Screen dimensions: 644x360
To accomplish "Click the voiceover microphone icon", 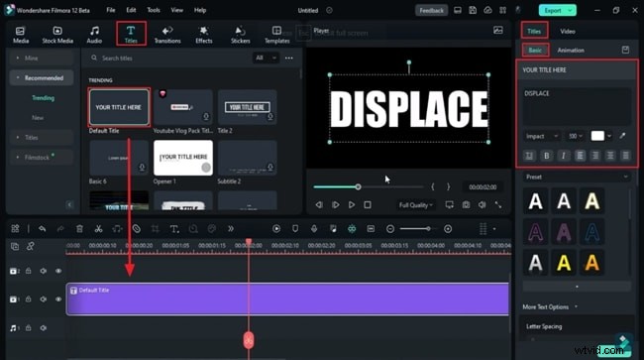I will coord(314,228).
